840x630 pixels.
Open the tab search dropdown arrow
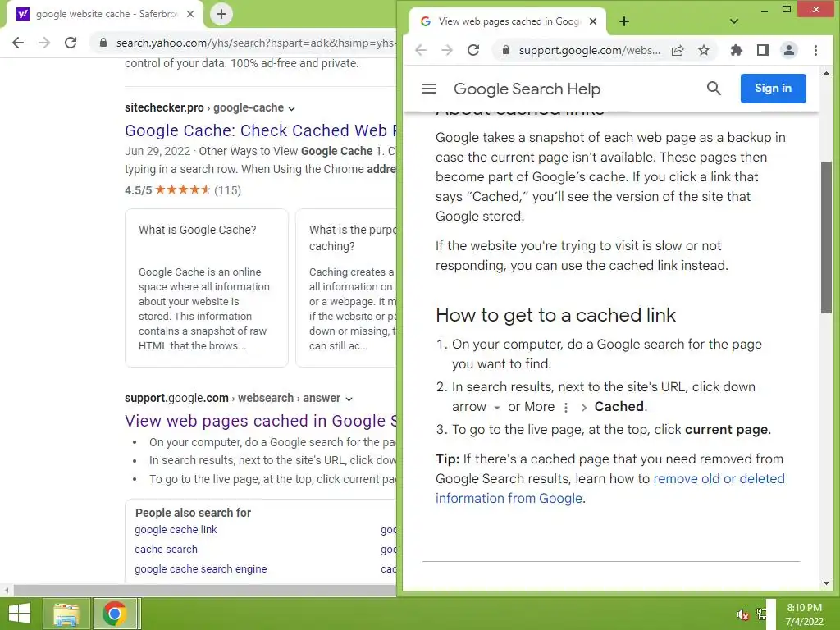tap(734, 21)
